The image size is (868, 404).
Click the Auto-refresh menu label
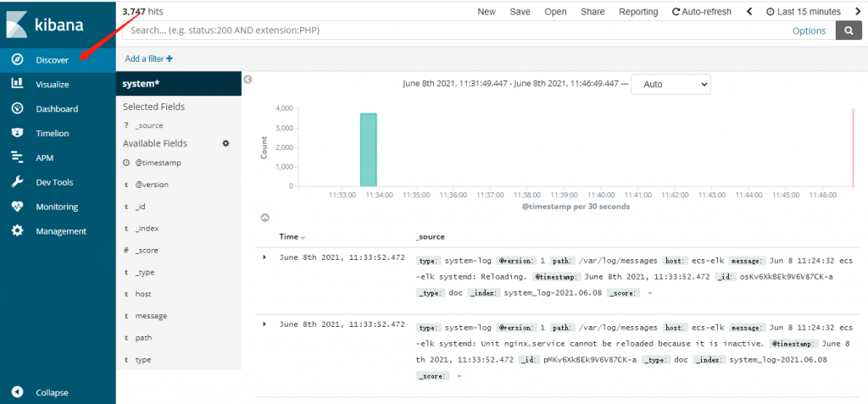coord(706,12)
